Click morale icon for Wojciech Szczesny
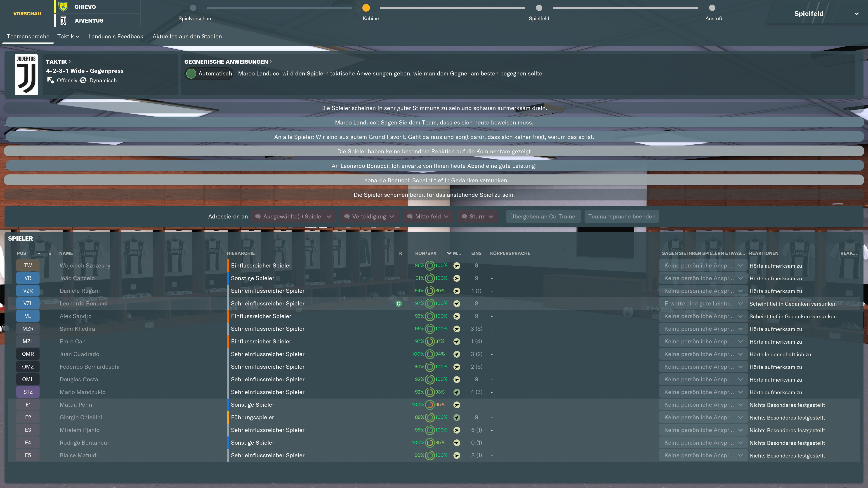The image size is (868, 488). (457, 266)
